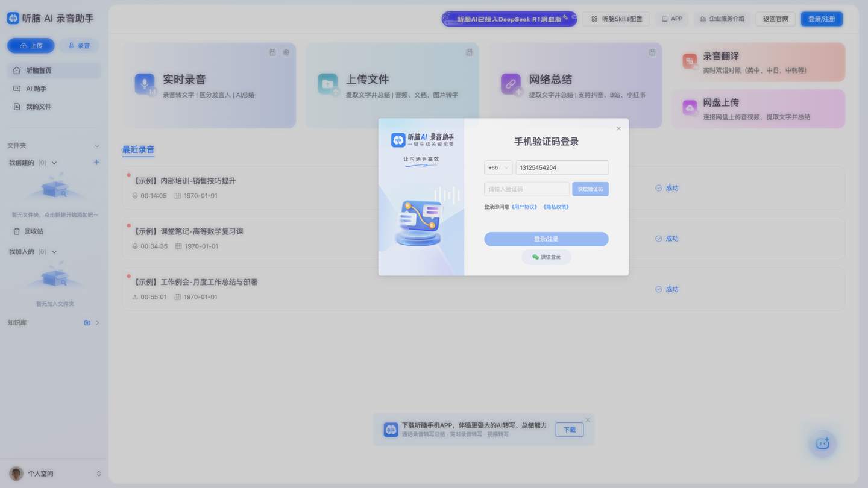Image resolution: width=868 pixels, height=488 pixels.
Task: Select the 最近录音 tab
Action: coord(138,149)
